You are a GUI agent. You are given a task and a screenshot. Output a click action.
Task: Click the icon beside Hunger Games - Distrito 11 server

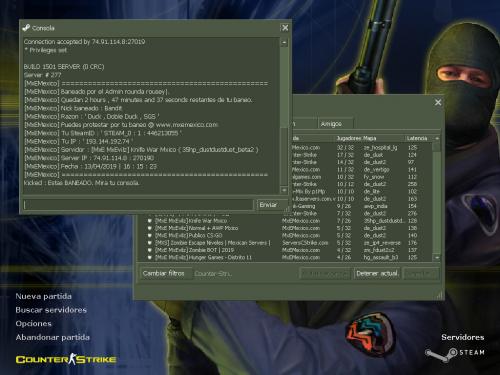(x=150, y=258)
